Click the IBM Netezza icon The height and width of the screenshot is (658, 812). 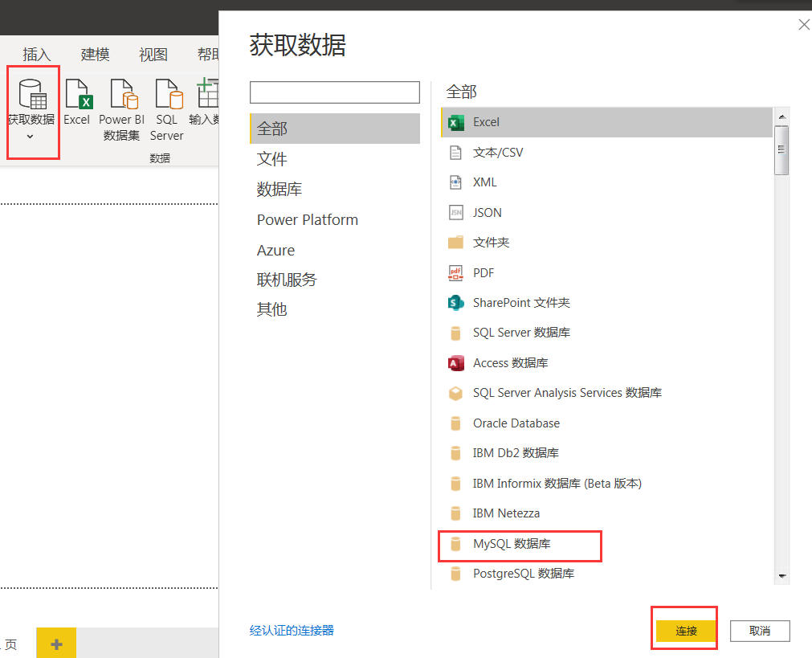click(455, 513)
